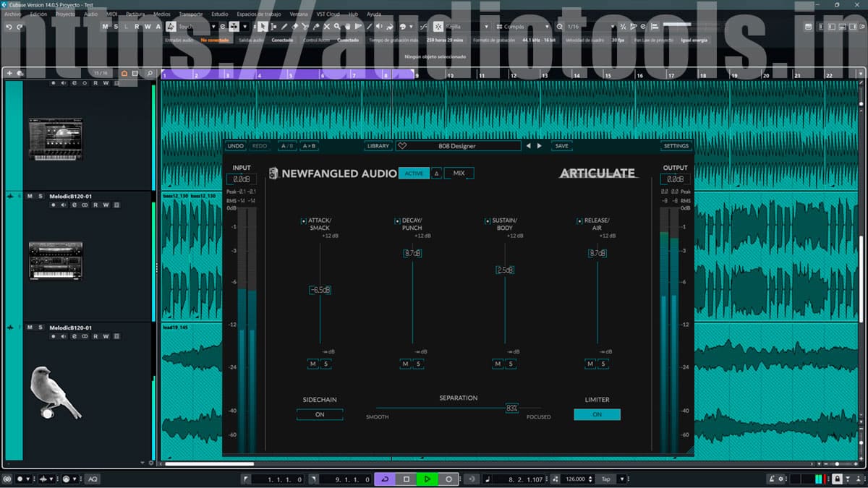Select the Erase tool
This screenshot has height=488, width=868.
pos(295,27)
